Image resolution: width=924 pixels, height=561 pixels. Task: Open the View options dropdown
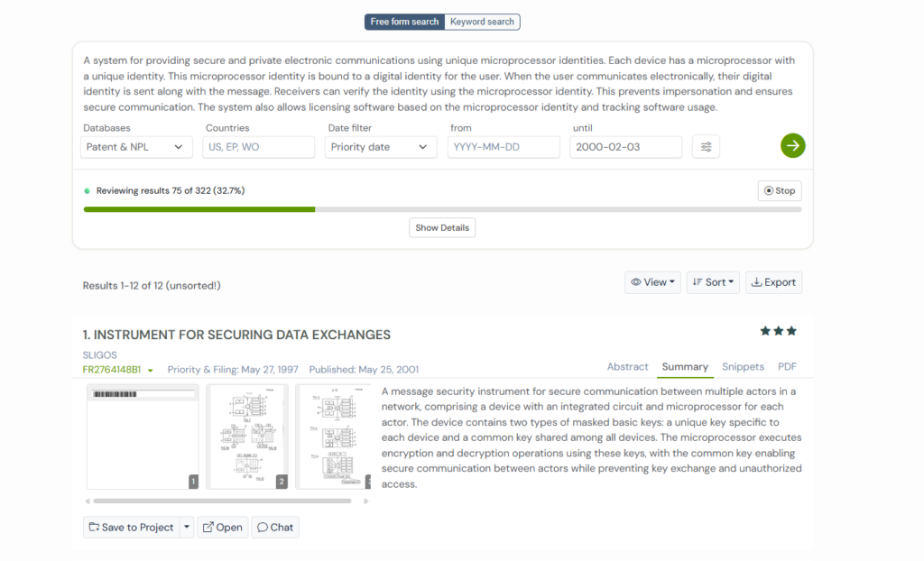click(652, 282)
